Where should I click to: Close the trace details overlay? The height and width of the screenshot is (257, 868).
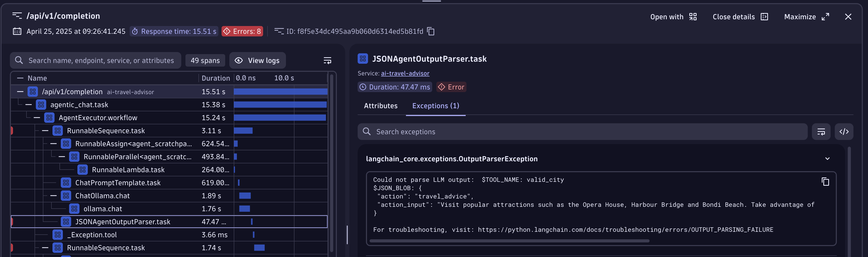(848, 17)
